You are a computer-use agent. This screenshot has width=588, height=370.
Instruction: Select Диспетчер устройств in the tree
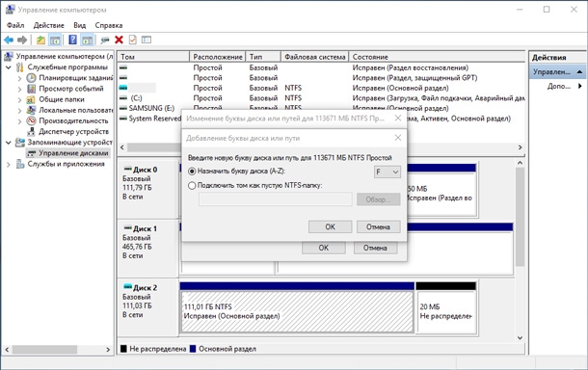(x=73, y=132)
